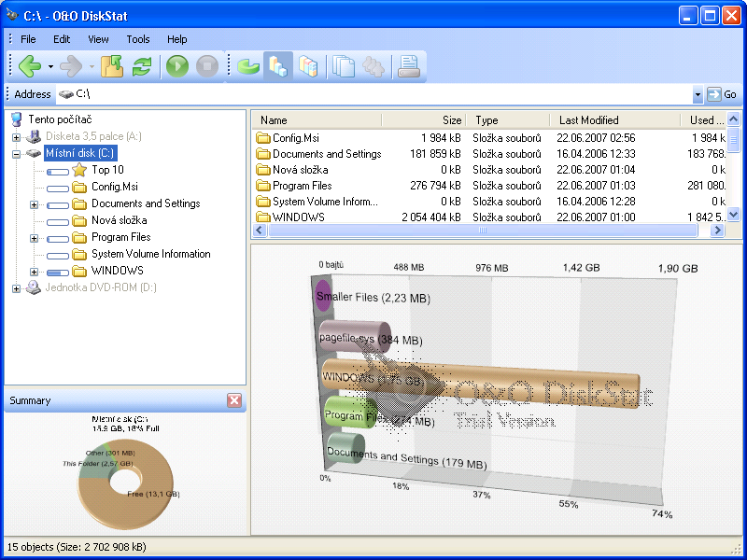Open the Forward button history dropdown
Image resolution: width=747 pixels, height=560 pixels.
pyautogui.click(x=92, y=66)
